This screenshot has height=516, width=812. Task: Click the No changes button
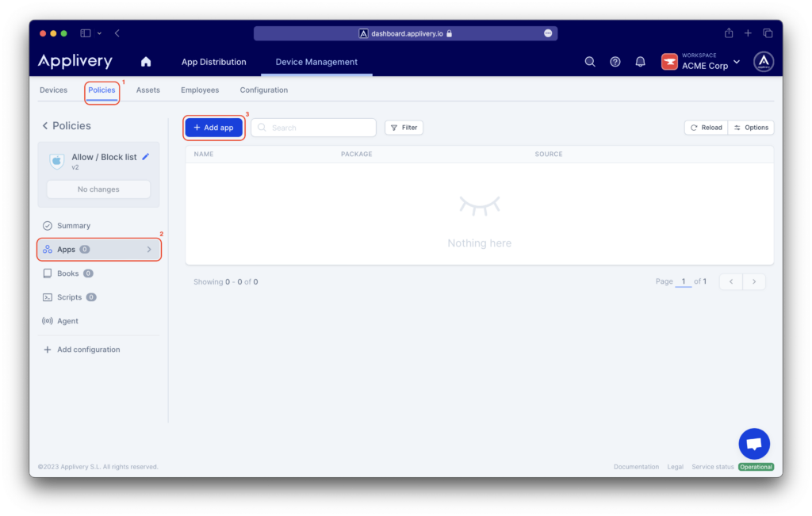click(98, 189)
